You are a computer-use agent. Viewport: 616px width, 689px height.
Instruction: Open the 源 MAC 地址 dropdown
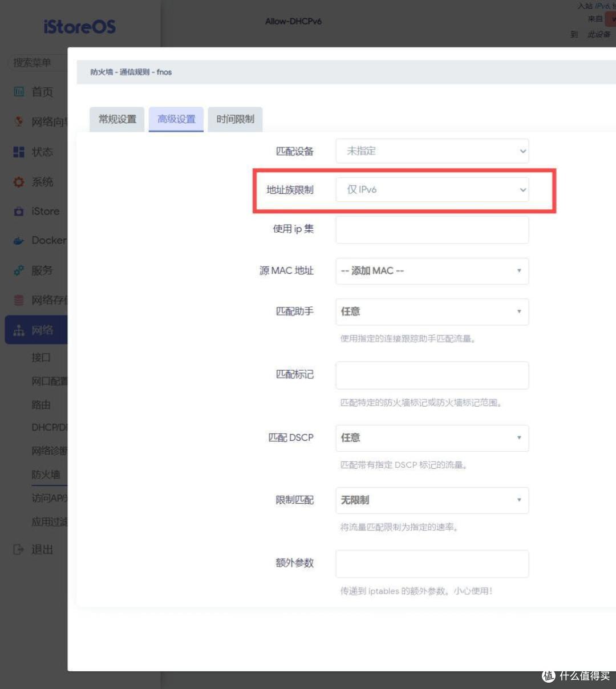(432, 271)
